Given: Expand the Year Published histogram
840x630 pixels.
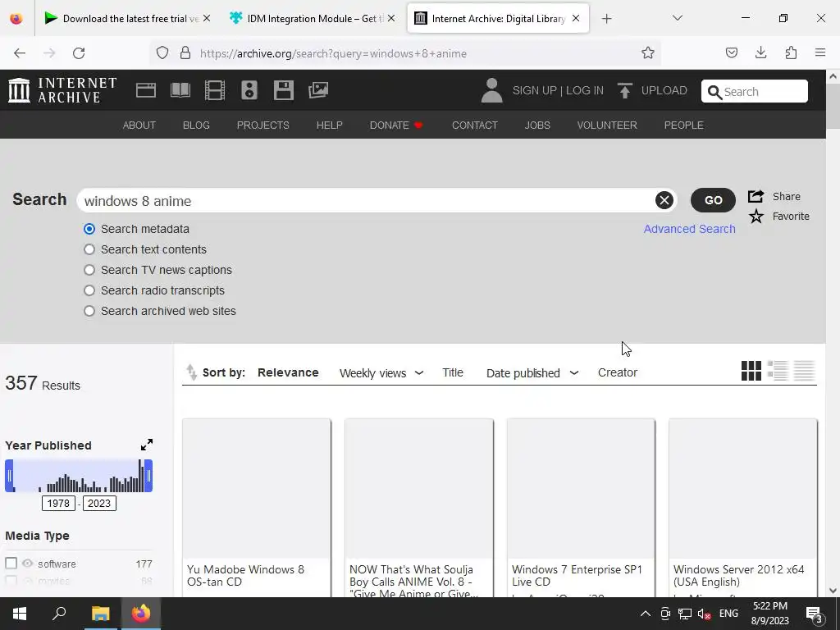Looking at the screenshot, I should 147,445.
